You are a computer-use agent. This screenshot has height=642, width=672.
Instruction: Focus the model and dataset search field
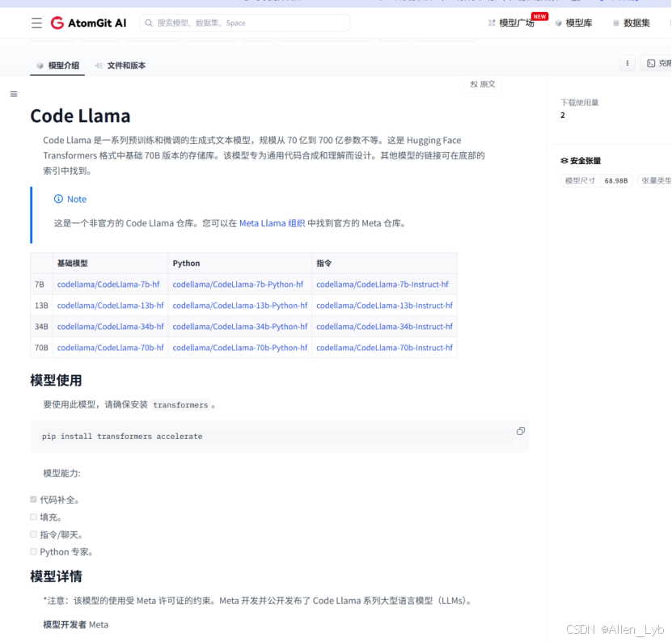245,23
